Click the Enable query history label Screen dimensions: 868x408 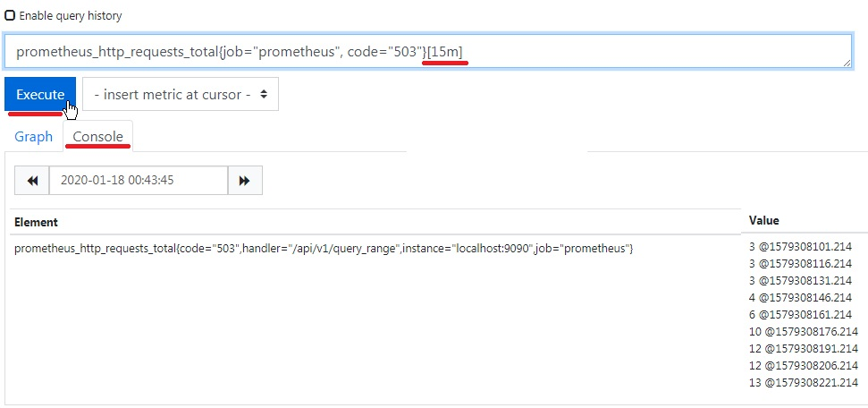71,15
